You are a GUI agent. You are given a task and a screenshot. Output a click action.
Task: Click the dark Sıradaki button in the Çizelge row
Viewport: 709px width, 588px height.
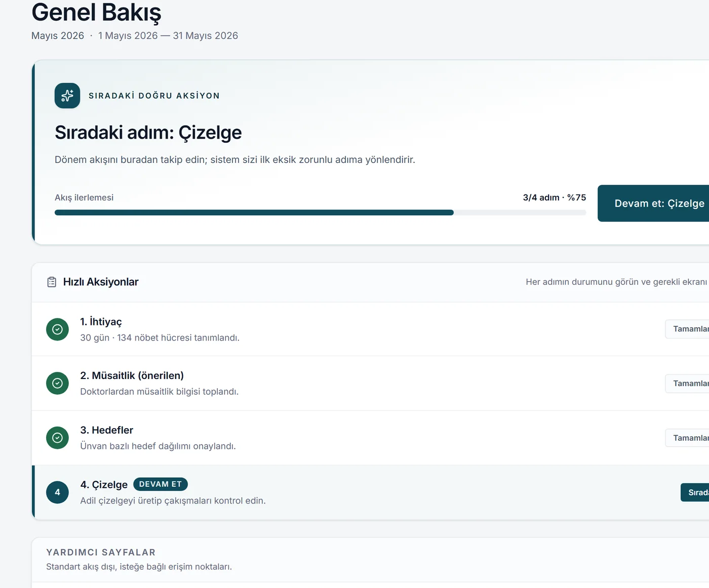coord(695,492)
